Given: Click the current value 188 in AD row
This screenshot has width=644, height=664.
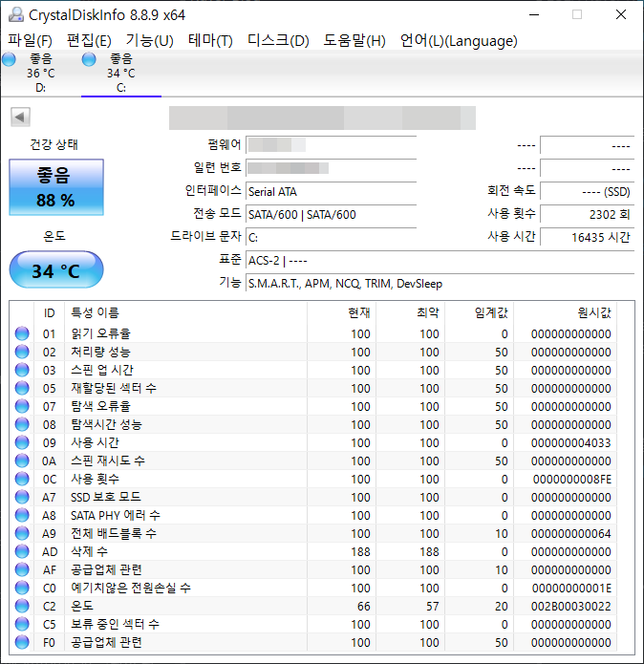Looking at the screenshot, I should (x=360, y=552).
